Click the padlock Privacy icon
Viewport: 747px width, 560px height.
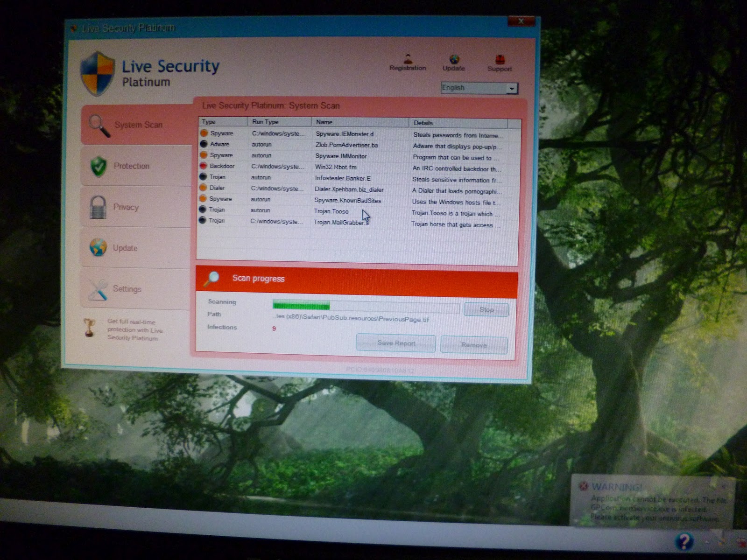click(98, 207)
